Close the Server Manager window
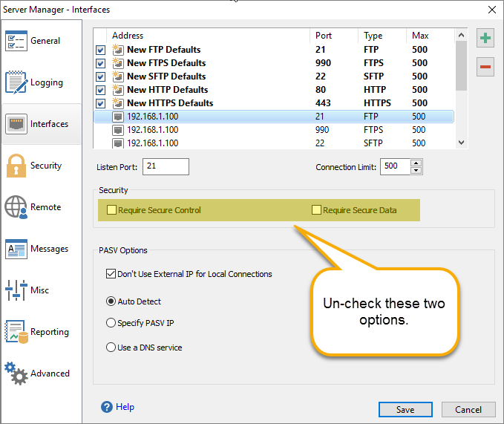 (x=492, y=10)
